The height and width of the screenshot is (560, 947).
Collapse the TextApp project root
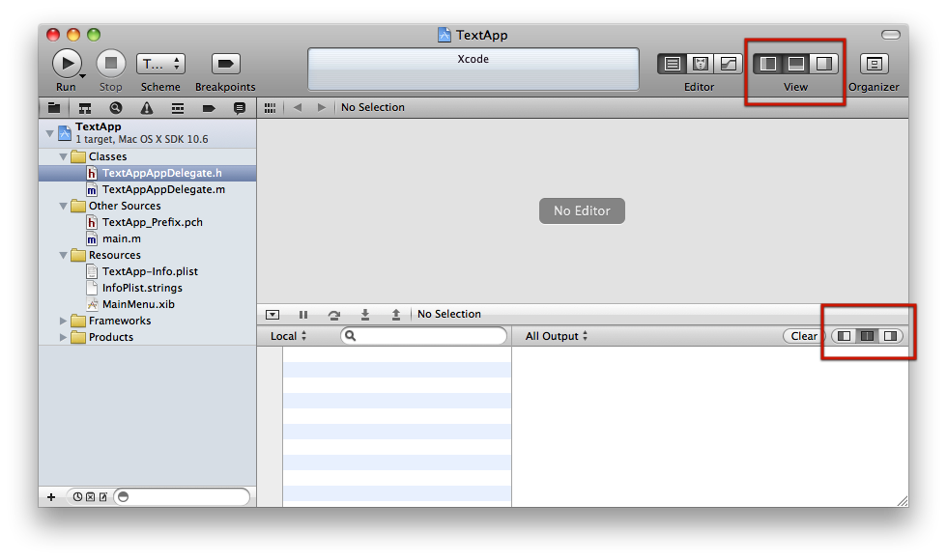coord(50,133)
